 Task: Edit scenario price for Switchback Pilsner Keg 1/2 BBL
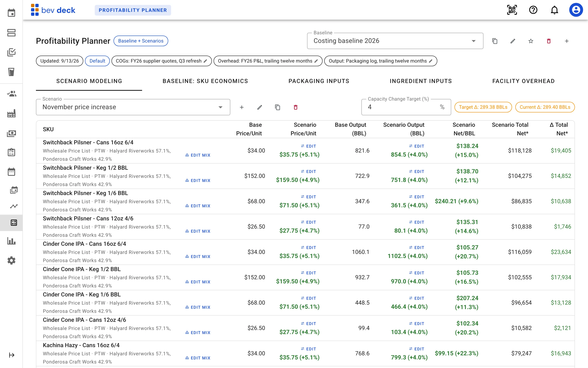pos(308,172)
